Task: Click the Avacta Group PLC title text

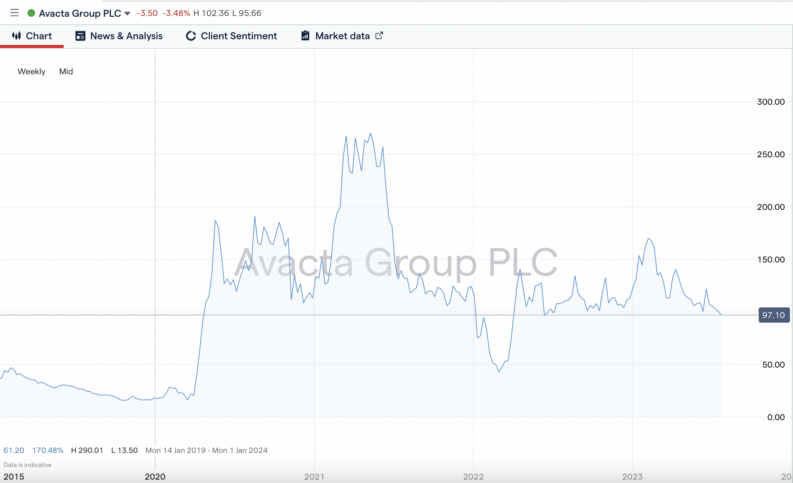Action: click(80, 13)
